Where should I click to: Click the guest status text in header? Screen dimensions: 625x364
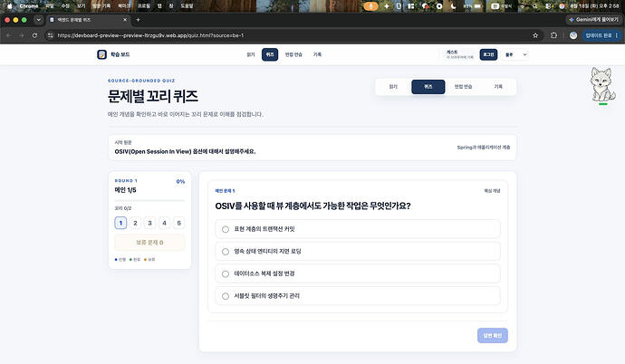tap(459, 54)
